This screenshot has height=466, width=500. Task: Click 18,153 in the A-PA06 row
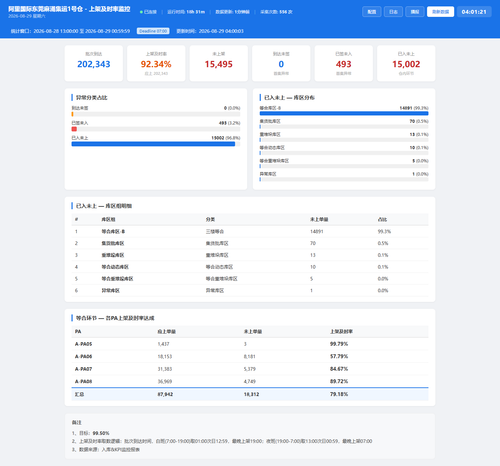[165, 356]
